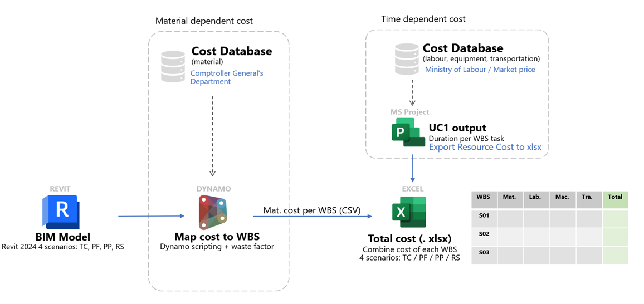
Task: Click the 'S03' row cell
Action: 484,256
